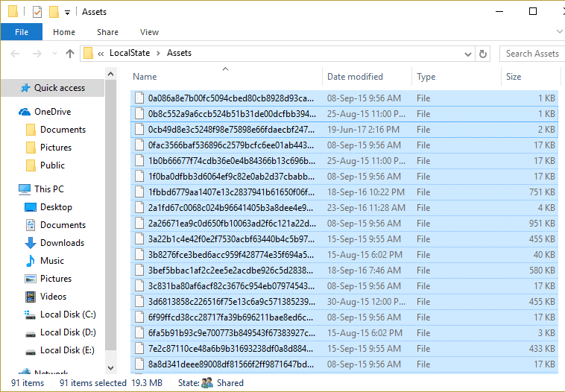Select Quick access in navigation pane
This screenshot has width=565, height=392.
point(53,88)
